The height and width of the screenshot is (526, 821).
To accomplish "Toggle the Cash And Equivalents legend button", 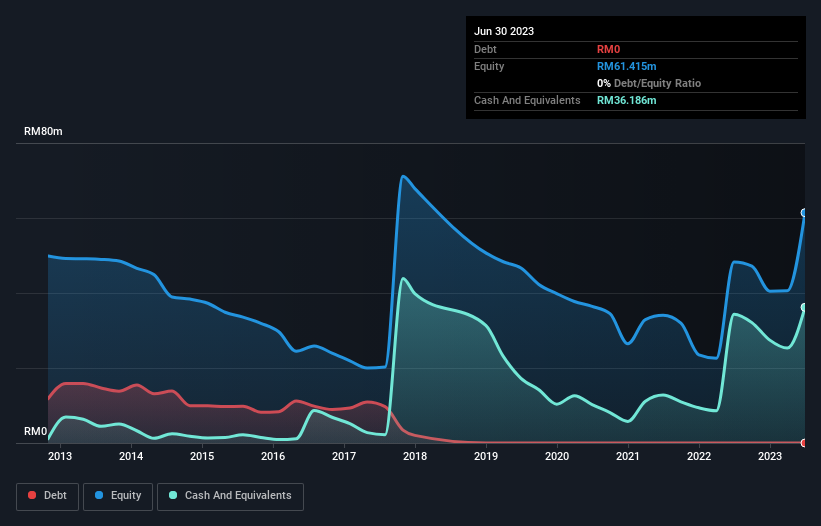I will point(230,496).
